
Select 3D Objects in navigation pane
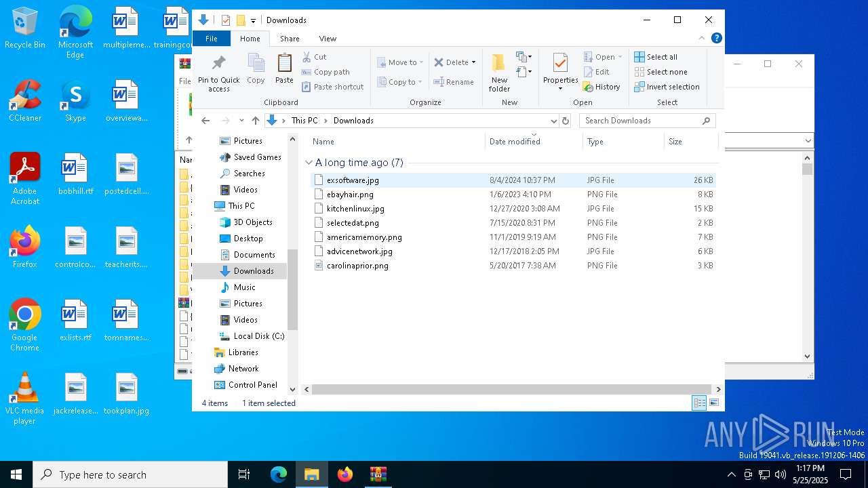coord(253,222)
